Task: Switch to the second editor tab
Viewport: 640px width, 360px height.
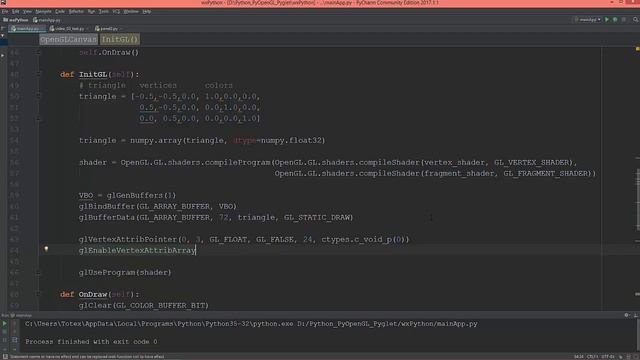Action: pyautogui.click(x=69, y=29)
